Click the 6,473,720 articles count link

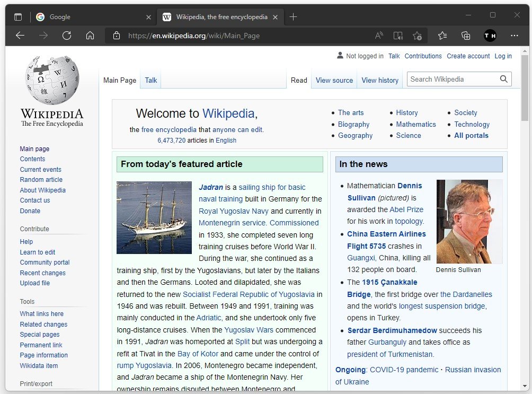[171, 141]
